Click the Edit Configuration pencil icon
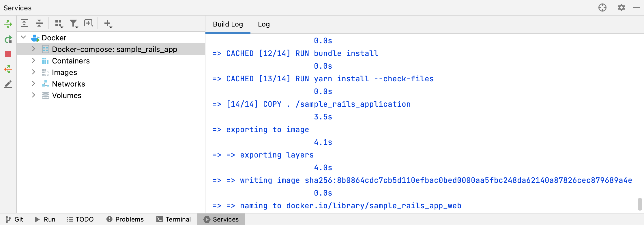644x225 pixels. [x=8, y=84]
